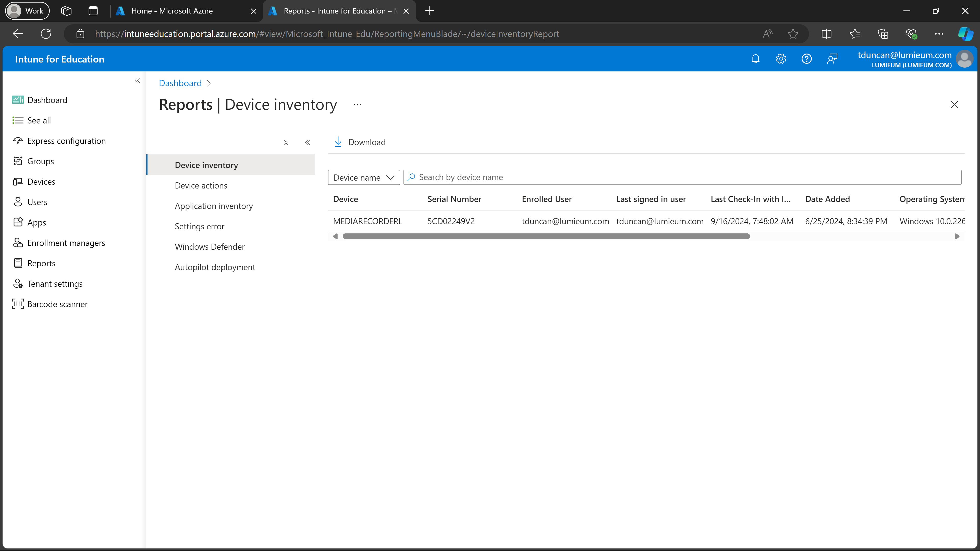Click the MEDIARECORDERL device cell

tap(367, 221)
